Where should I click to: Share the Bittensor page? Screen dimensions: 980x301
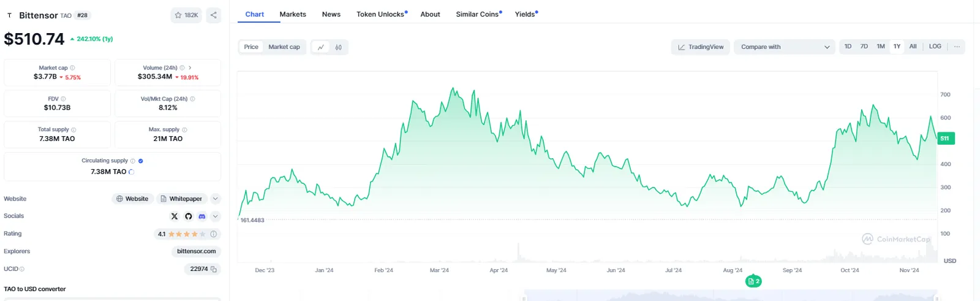point(213,15)
